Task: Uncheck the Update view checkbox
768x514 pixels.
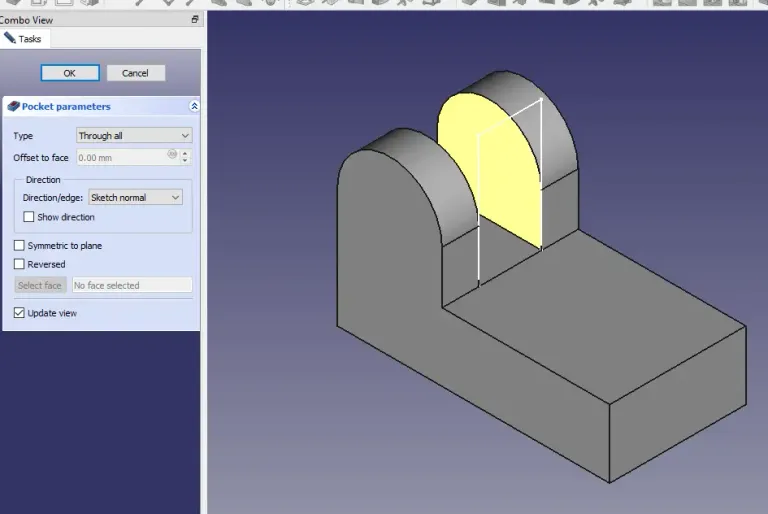Action: [x=19, y=313]
